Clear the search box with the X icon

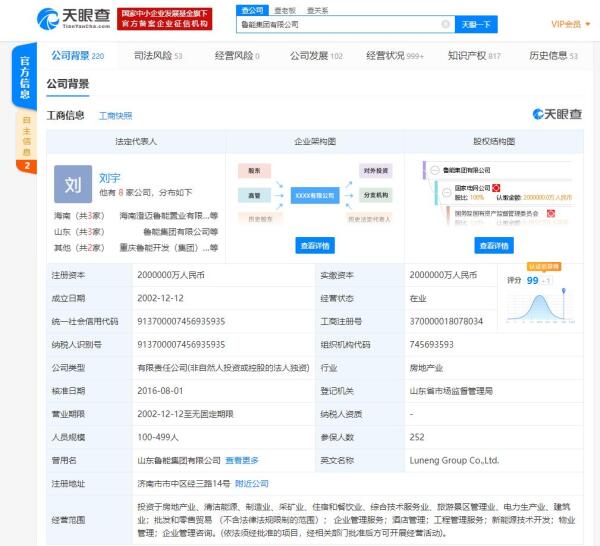[x=445, y=23]
